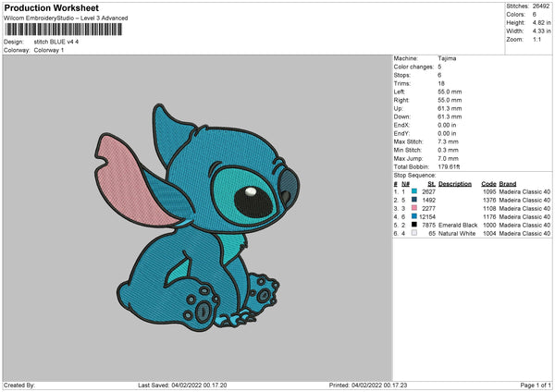555x392 pixels.
Task: Click the Description column header
Action: [454, 183]
